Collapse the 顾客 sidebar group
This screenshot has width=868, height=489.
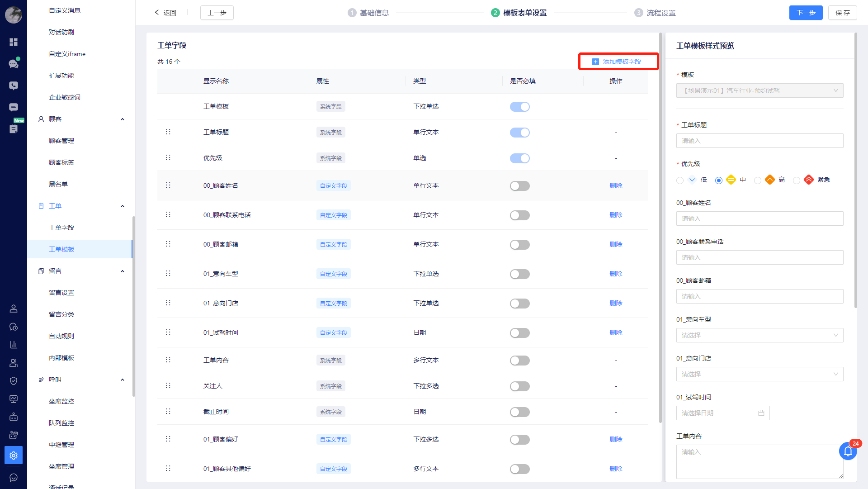pos(123,119)
